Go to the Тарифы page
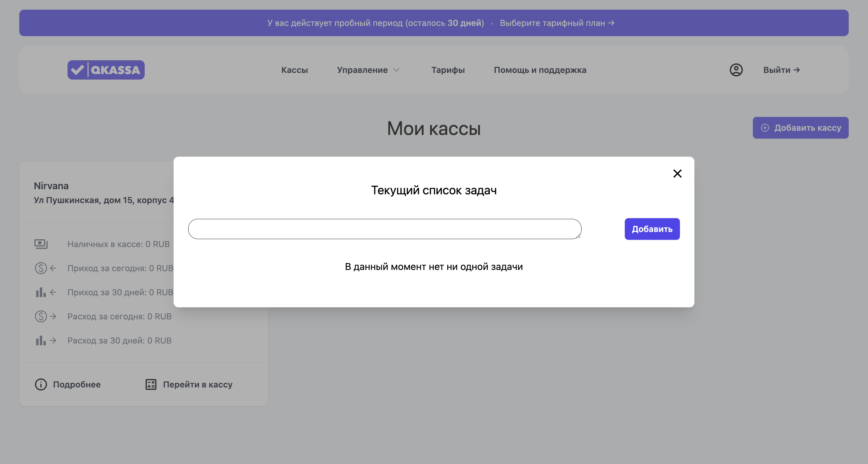This screenshot has height=464, width=868. point(448,70)
